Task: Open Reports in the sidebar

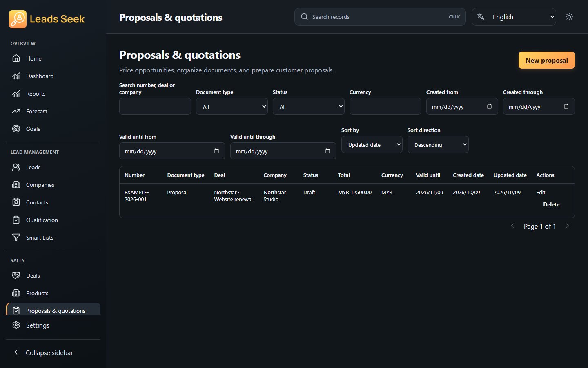Action: [x=53, y=94]
